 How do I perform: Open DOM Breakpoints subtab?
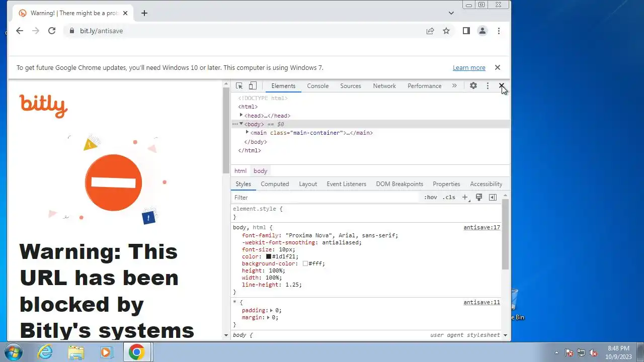[399, 184]
